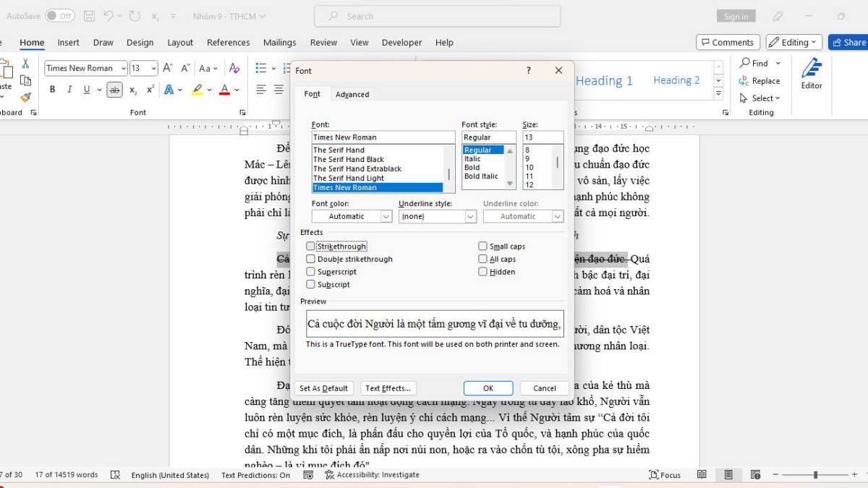Check the All caps effect
This screenshot has width=868, height=488.
[482, 259]
